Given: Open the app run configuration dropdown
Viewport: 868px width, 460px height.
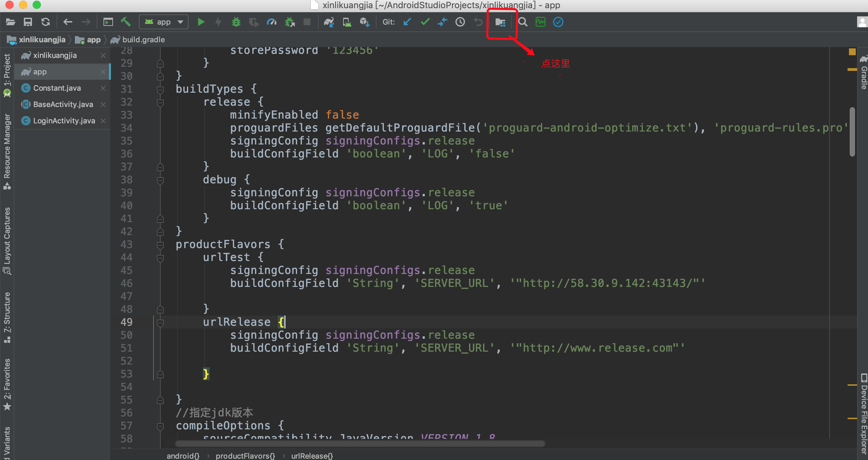Looking at the screenshot, I should [x=164, y=22].
